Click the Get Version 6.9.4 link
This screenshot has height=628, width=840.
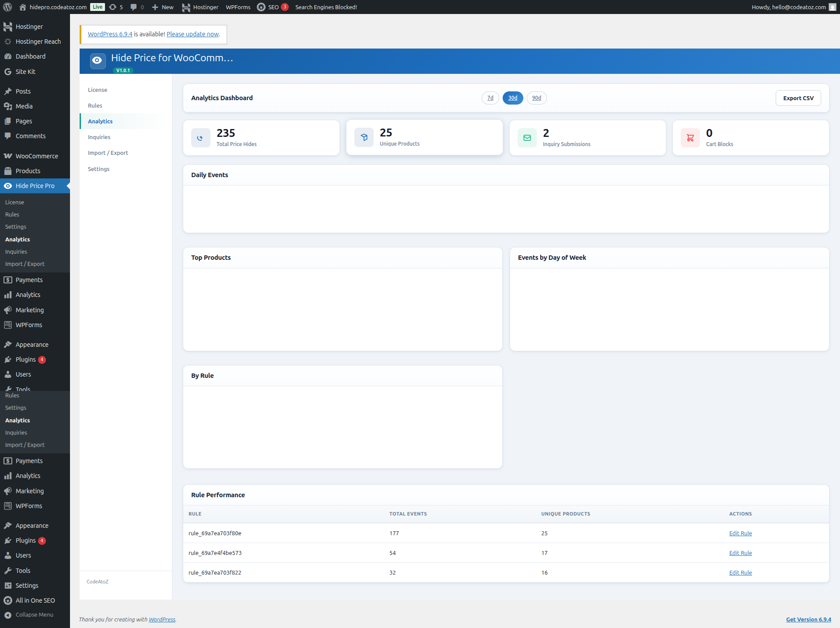[x=808, y=619]
